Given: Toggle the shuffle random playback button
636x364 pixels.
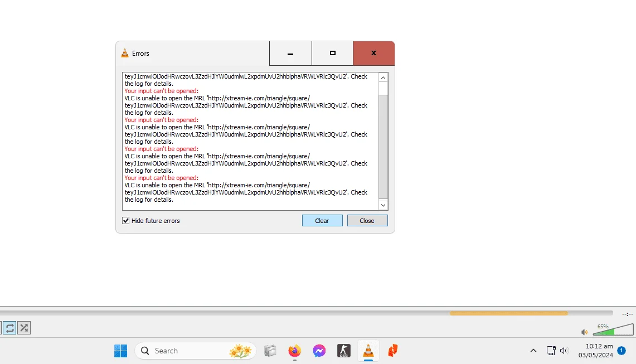Looking at the screenshot, I should point(24,328).
